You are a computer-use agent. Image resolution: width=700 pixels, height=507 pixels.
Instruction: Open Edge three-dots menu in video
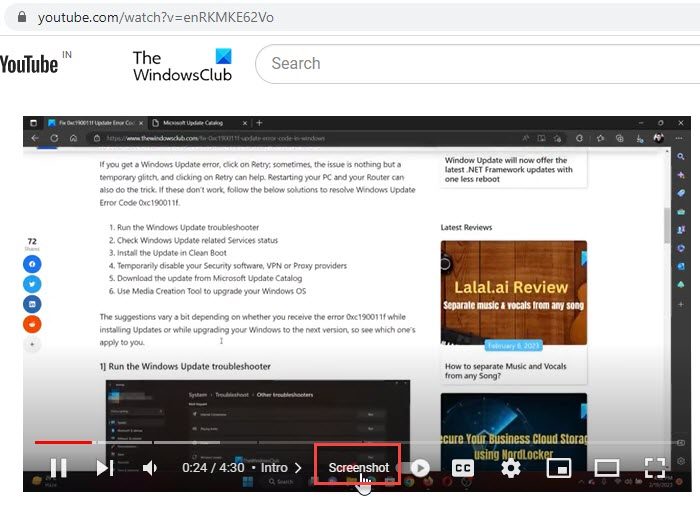point(679,138)
